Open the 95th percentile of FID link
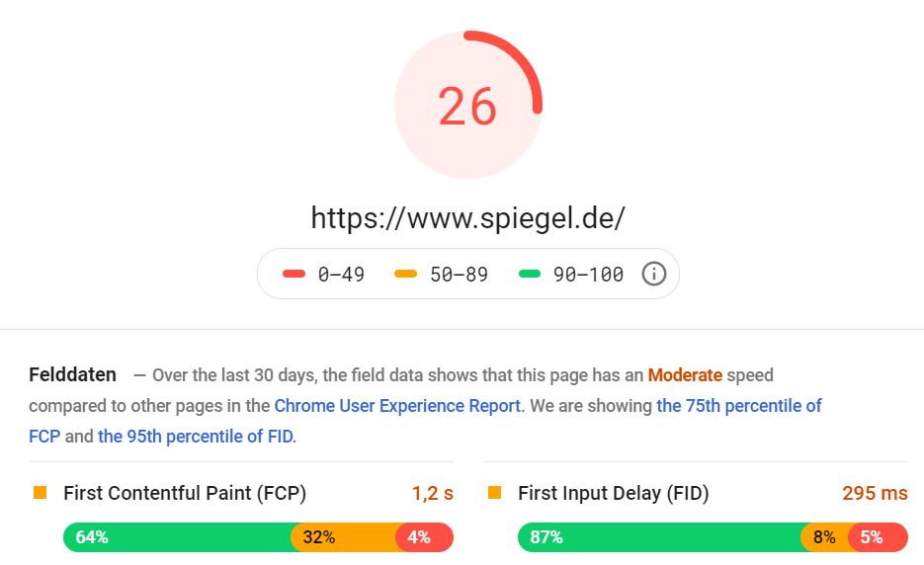Viewport: 924px width, 565px height. click(196, 437)
